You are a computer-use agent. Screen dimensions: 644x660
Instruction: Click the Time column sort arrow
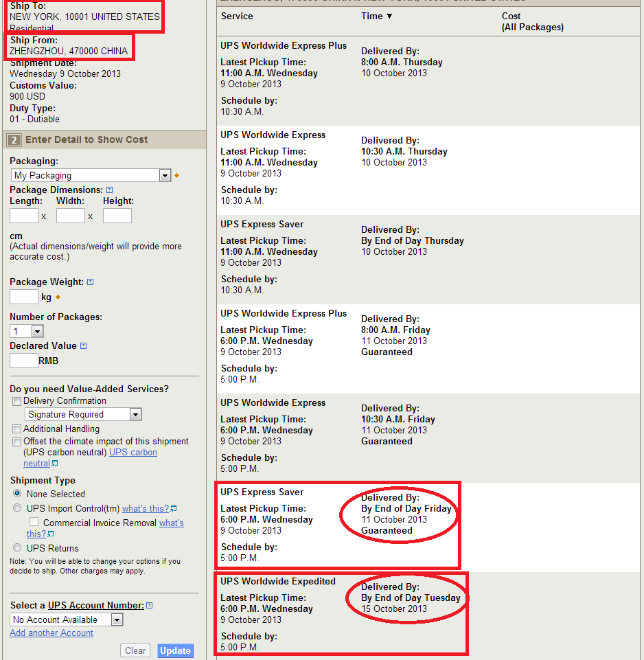click(x=389, y=16)
